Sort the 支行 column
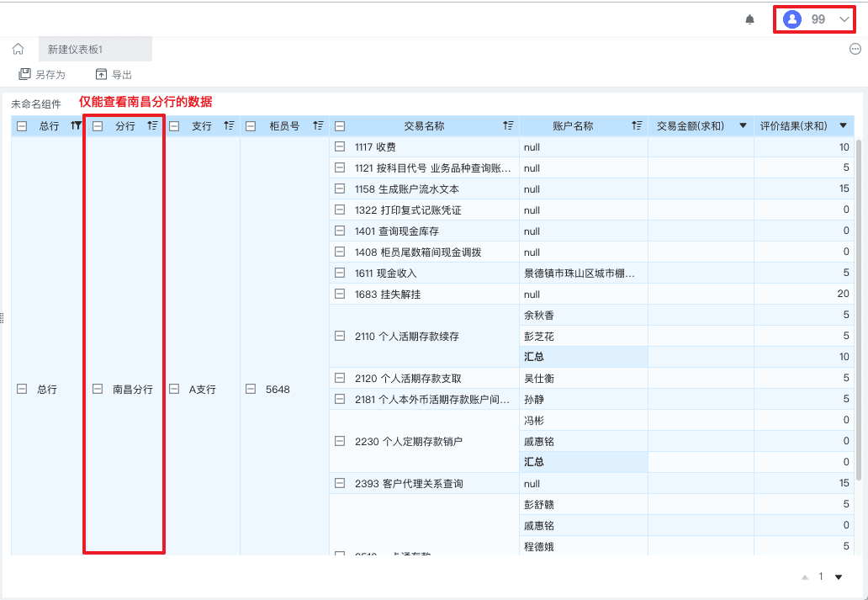Viewport: 868px width, 600px height. click(x=229, y=125)
